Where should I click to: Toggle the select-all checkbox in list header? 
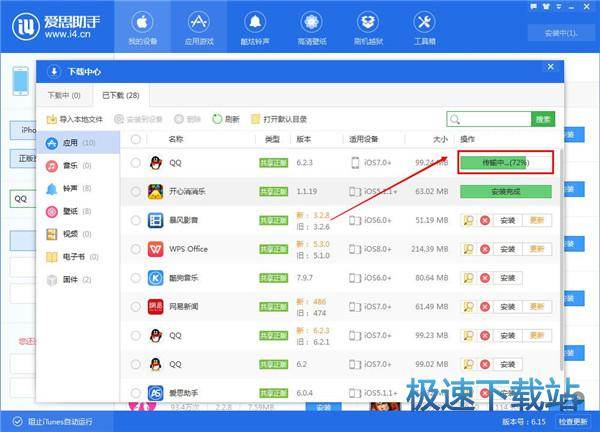(135, 139)
